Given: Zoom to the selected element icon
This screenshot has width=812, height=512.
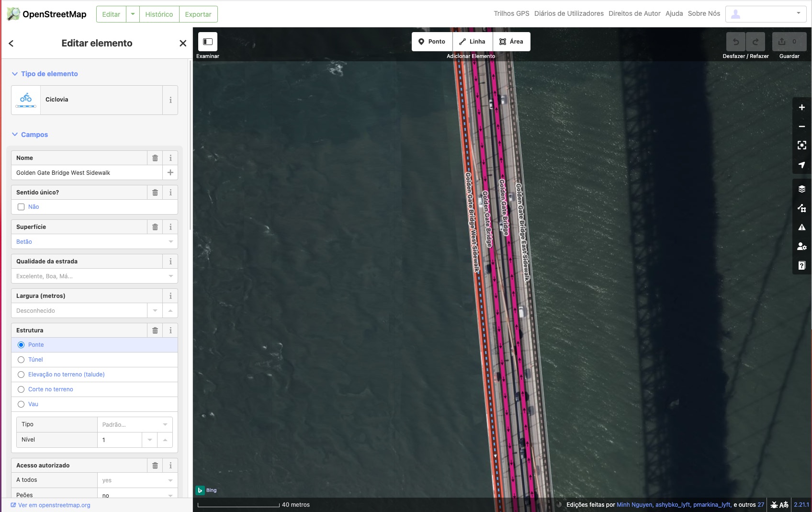Looking at the screenshot, I should click(x=802, y=145).
